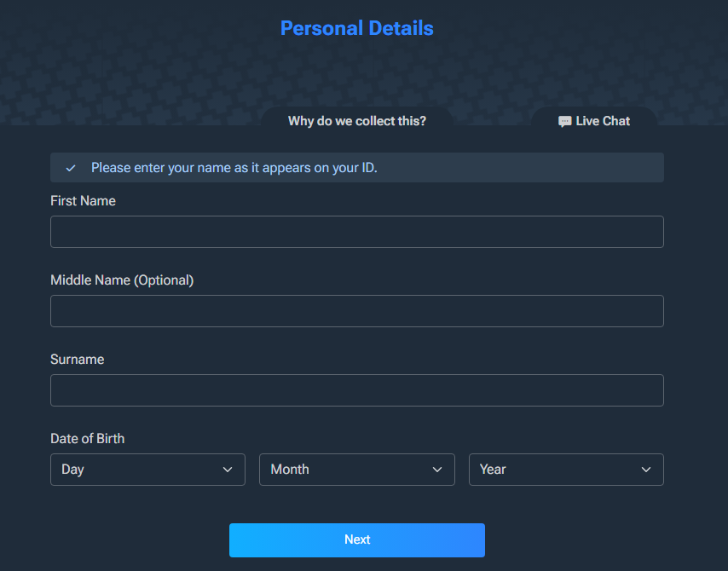Open the Day of birth dropdown
Screen dimensions: 728x571
tap(147, 470)
